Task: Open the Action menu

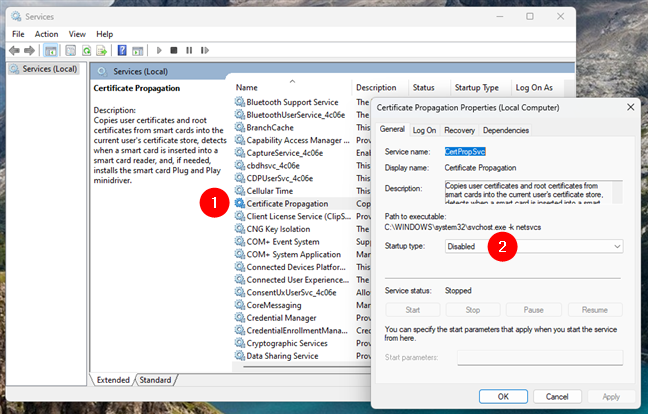Action: 46,34
